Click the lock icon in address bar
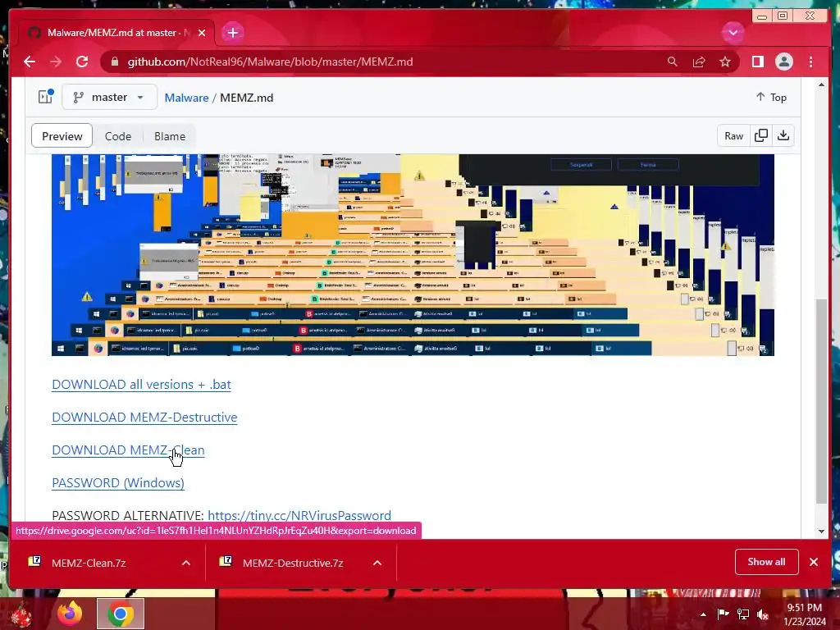This screenshot has height=630, width=840. point(115,62)
